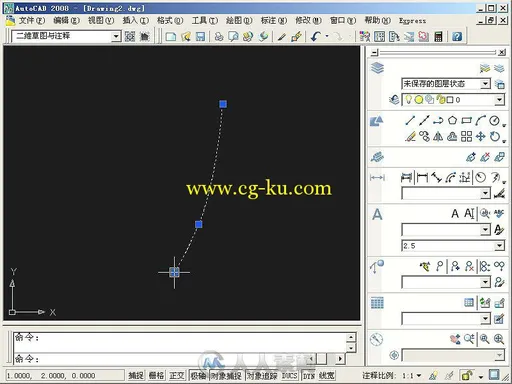The image size is (512, 384).
Task: Select the Line draw tool
Action: 410,120
